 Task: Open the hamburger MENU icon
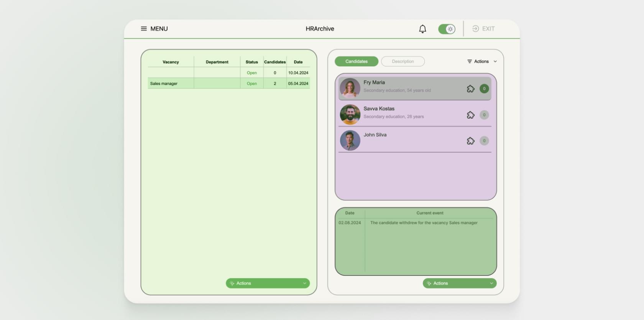pyautogui.click(x=144, y=29)
